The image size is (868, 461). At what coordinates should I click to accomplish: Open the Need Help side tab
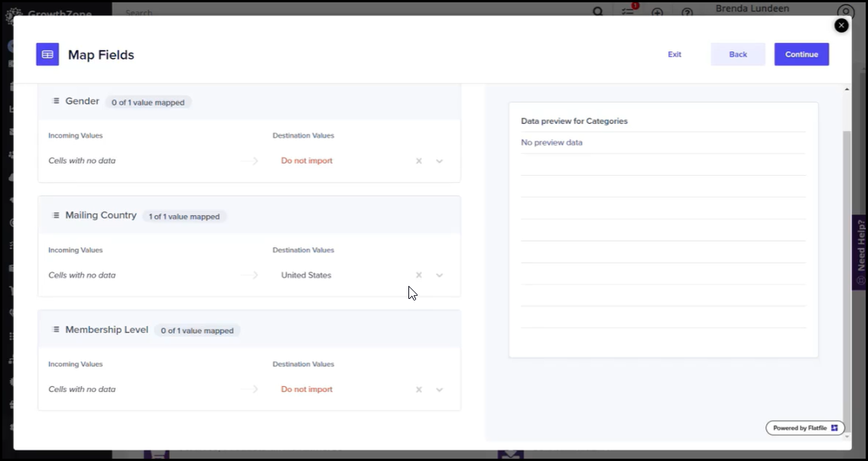860,252
